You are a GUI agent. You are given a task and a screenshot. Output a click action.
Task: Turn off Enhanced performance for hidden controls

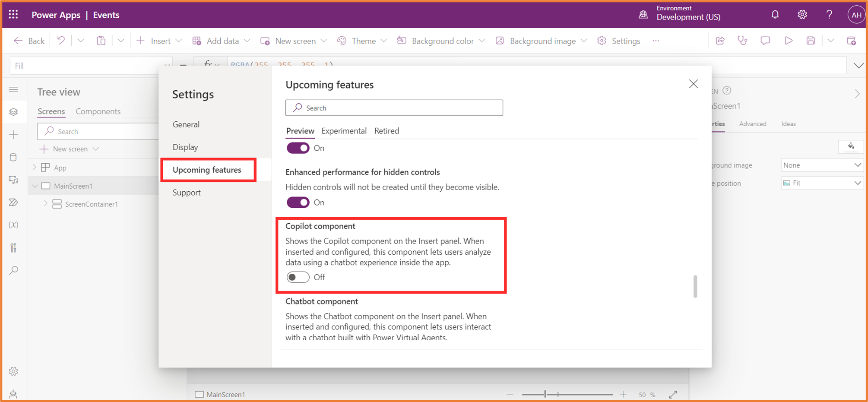tap(298, 202)
